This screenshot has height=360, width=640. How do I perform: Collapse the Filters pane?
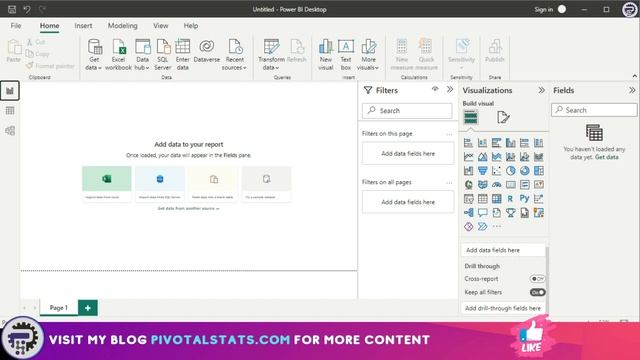point(450,89)
